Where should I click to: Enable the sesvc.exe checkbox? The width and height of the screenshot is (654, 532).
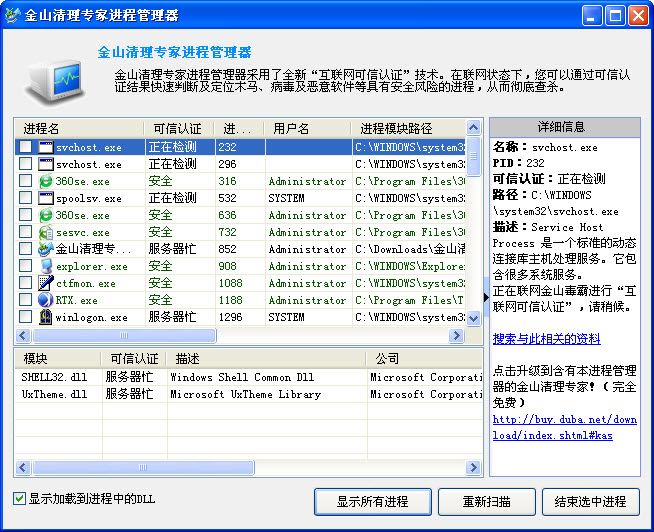pos(26,232)
